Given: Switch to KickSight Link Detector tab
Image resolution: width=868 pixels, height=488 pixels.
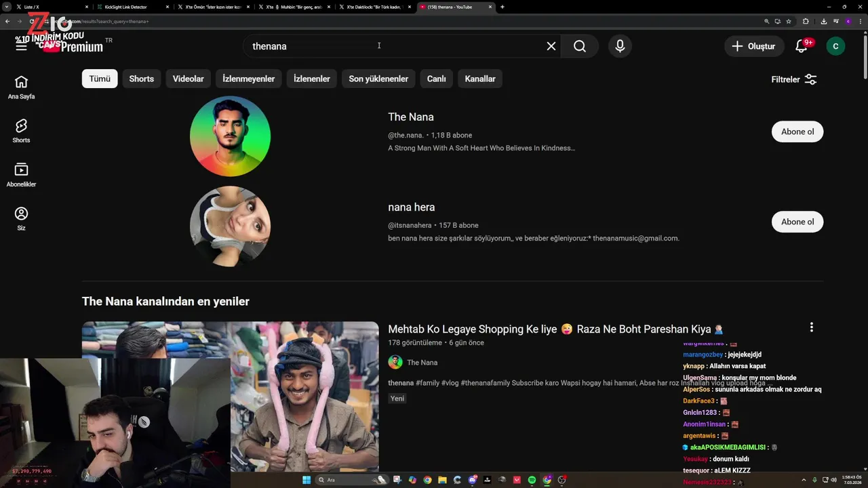Looking at the screenshot, I should pyautogui.click(x=132, y=7).
